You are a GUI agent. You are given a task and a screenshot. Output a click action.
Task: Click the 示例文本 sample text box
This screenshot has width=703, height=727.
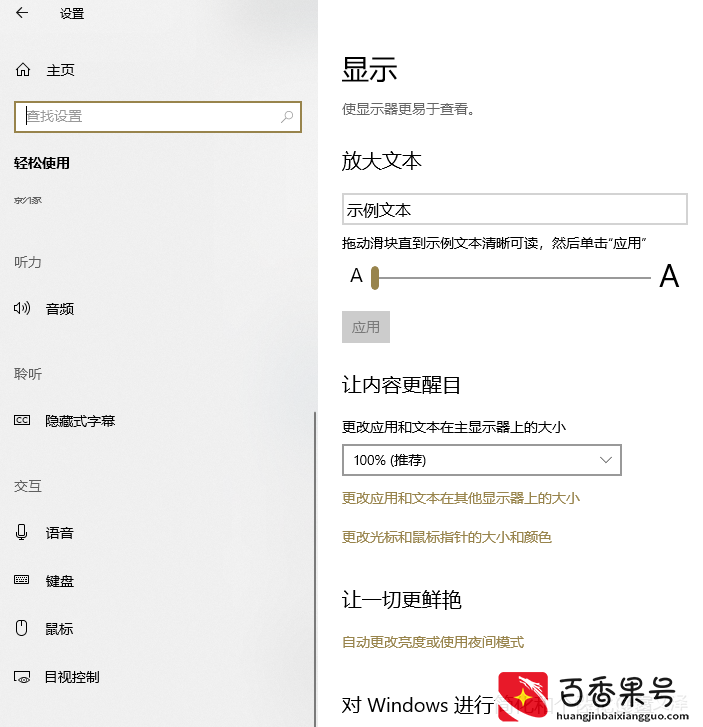coord(515,210)
